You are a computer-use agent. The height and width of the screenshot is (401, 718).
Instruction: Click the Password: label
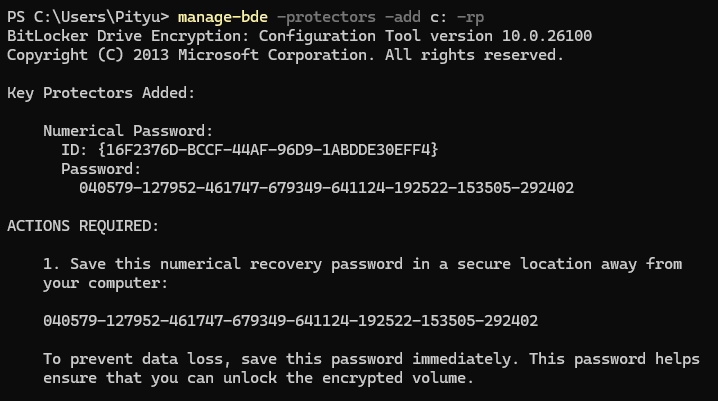[x=101, y=169]
